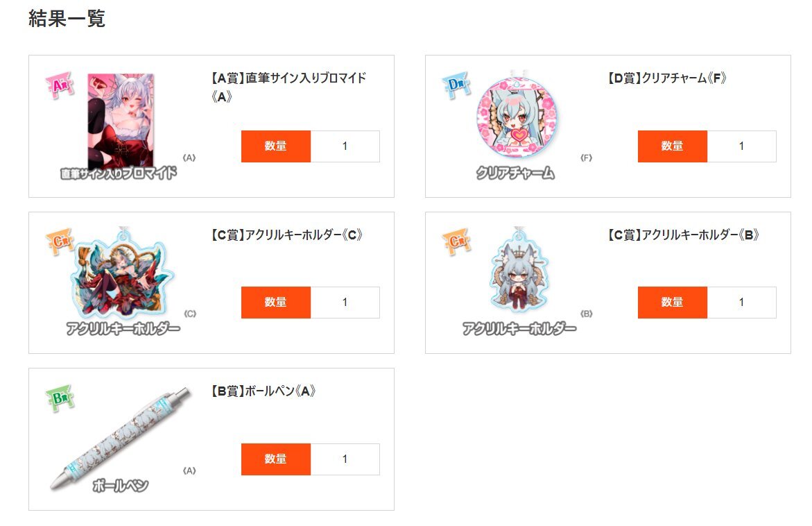
Task: Click the orange C賞 badge beside keyholder《B》
Action: 456,241
